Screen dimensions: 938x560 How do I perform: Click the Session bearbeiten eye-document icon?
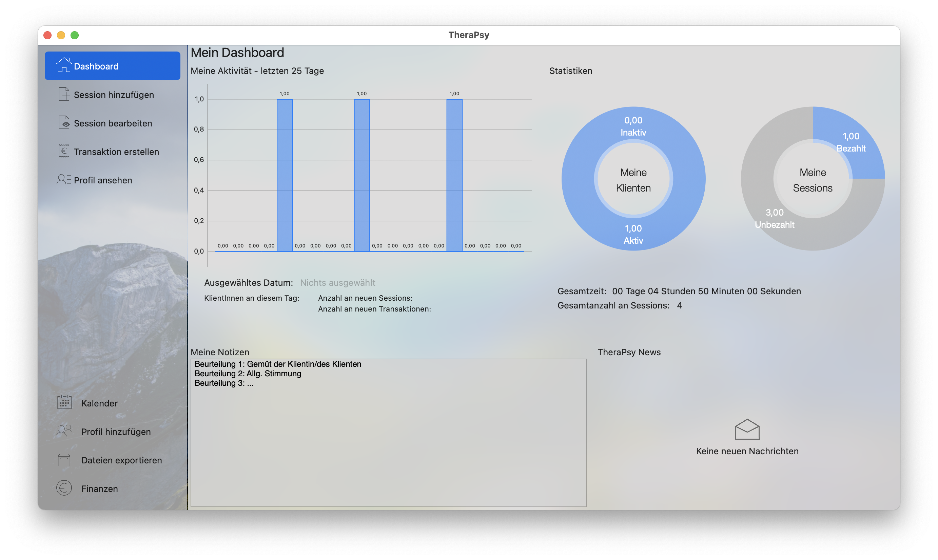(x=64, y=123)
